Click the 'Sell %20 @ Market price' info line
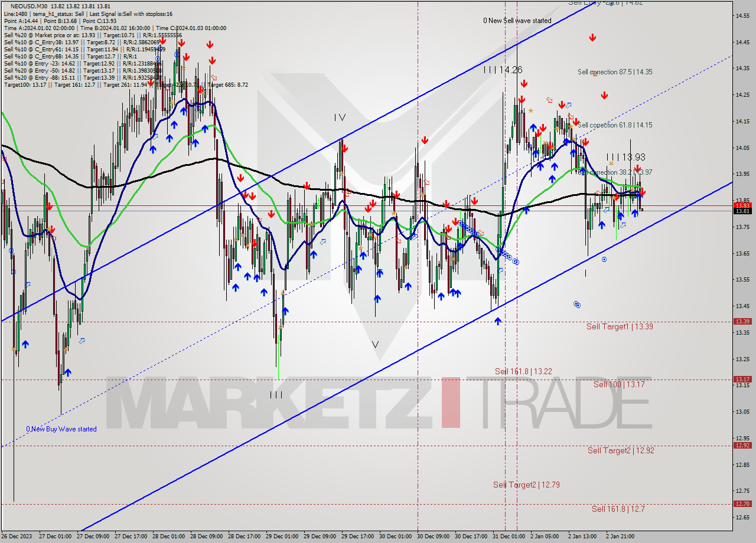The width and height of the screenshot is (756, 543). pos(93,35)
